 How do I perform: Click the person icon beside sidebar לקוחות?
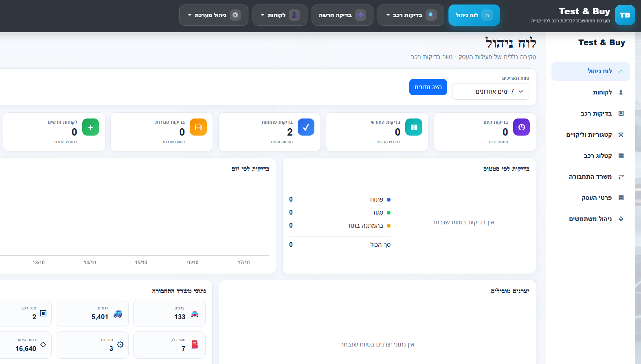pyautogui.click(x=621, y=92)
